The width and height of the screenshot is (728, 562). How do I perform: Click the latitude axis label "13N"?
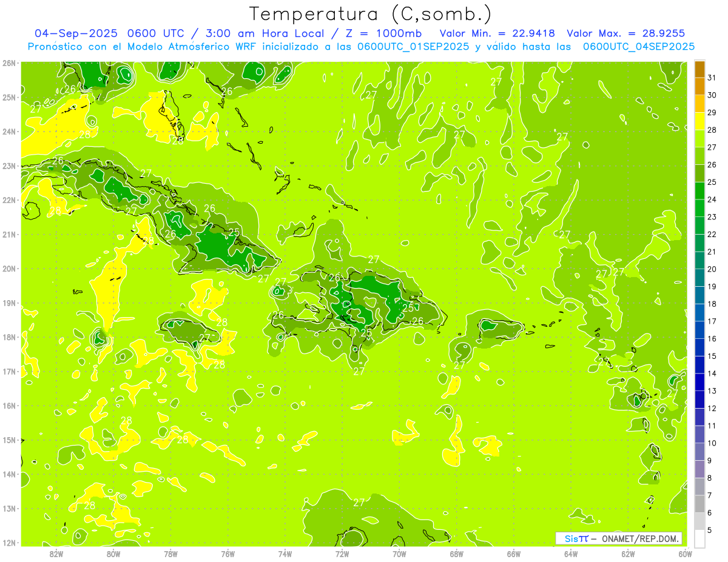tap(9, 509)
